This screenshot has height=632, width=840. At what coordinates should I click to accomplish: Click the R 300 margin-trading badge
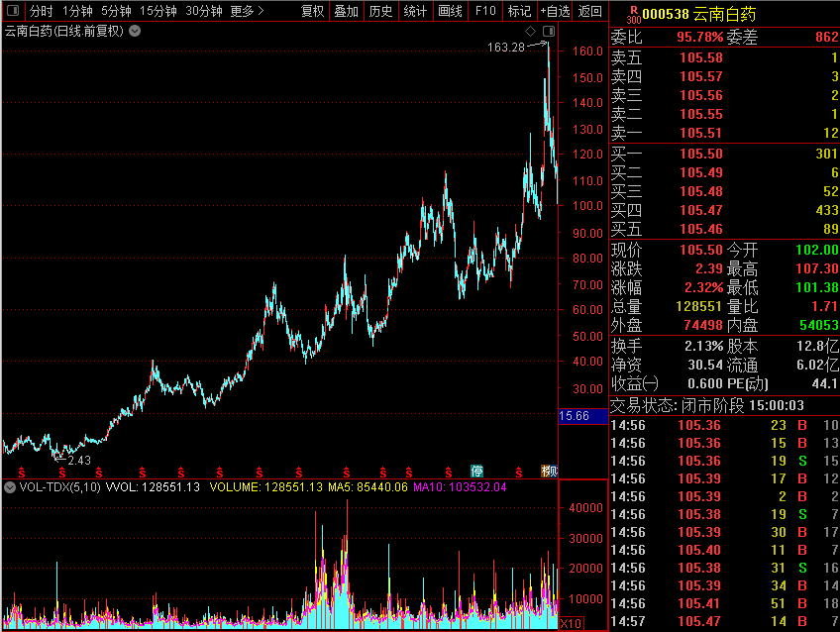(634, 15)
